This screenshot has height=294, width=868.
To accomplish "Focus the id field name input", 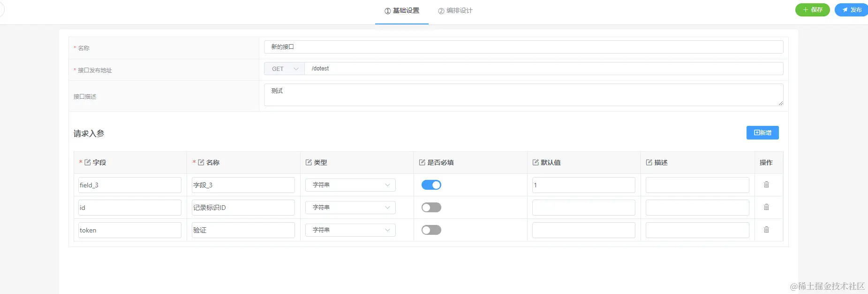I will (130, 208).
